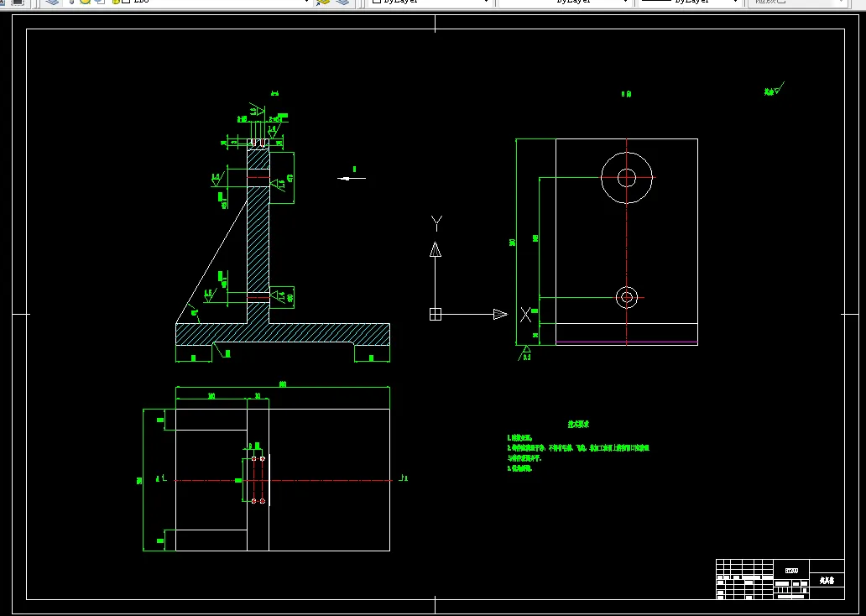Open the layer list dropdown in the toolbar
Screen dimensions: 866x616
tap(307, 3)
